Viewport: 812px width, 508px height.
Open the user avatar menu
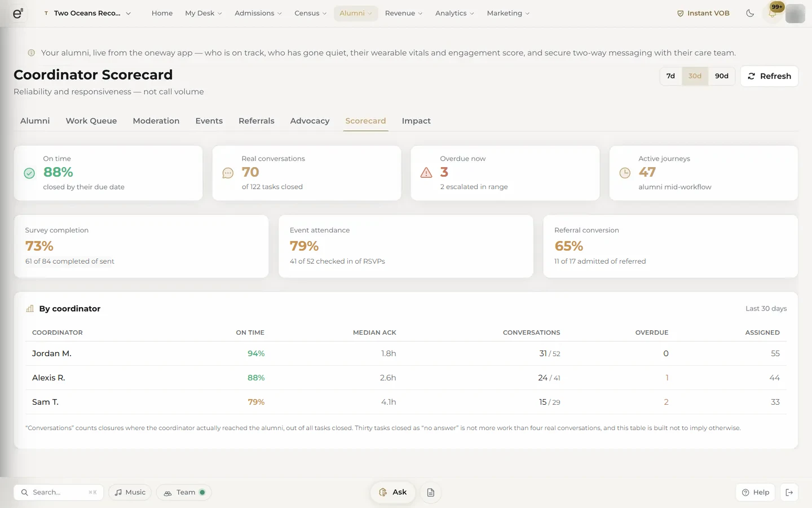[795, 13]
